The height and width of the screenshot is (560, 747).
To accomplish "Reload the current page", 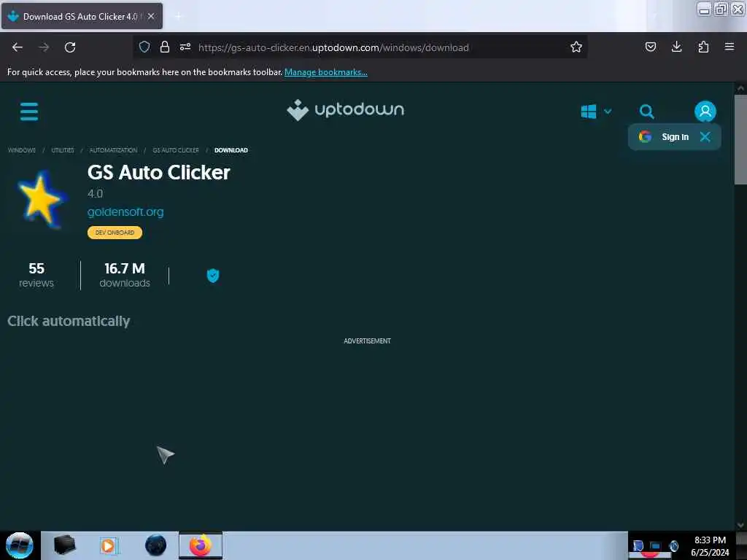I will tap(70, 47).
